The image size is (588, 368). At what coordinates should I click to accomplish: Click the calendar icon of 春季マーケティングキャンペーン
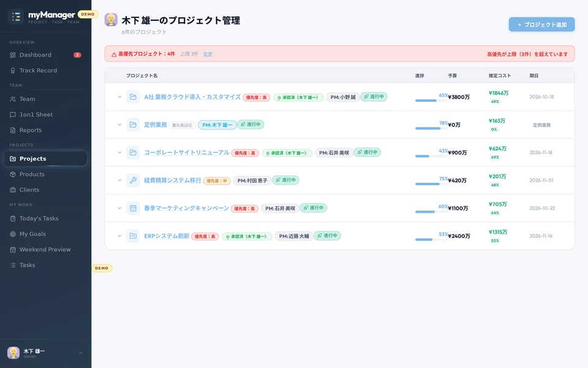point(133,208)
